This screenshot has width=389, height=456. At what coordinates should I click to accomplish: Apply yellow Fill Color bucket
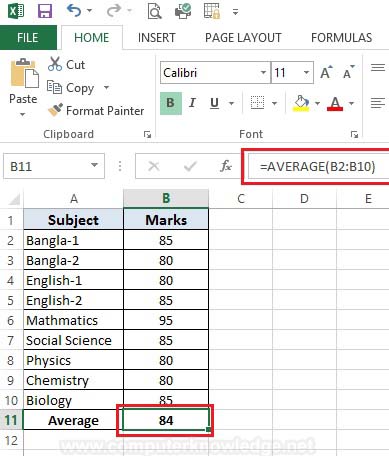[x=302, y=103]
